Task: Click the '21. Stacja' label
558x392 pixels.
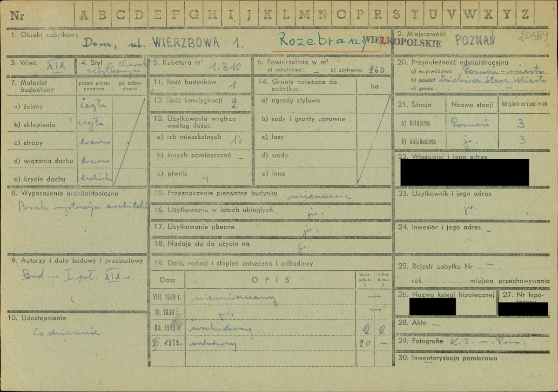Action: [x=415, y=105]
